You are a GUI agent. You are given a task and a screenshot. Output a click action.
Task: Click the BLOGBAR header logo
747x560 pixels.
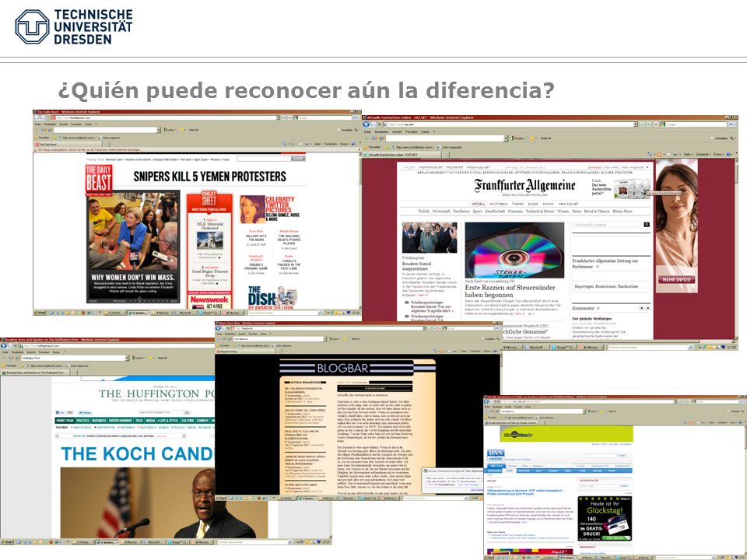click(x=342, y=368)
